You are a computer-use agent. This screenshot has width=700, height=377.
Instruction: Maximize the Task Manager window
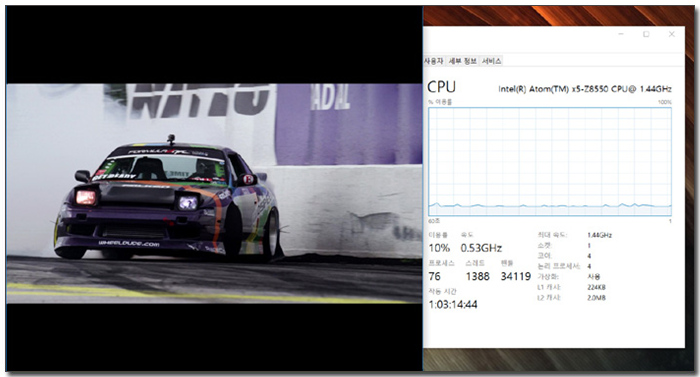click(646, 34)
